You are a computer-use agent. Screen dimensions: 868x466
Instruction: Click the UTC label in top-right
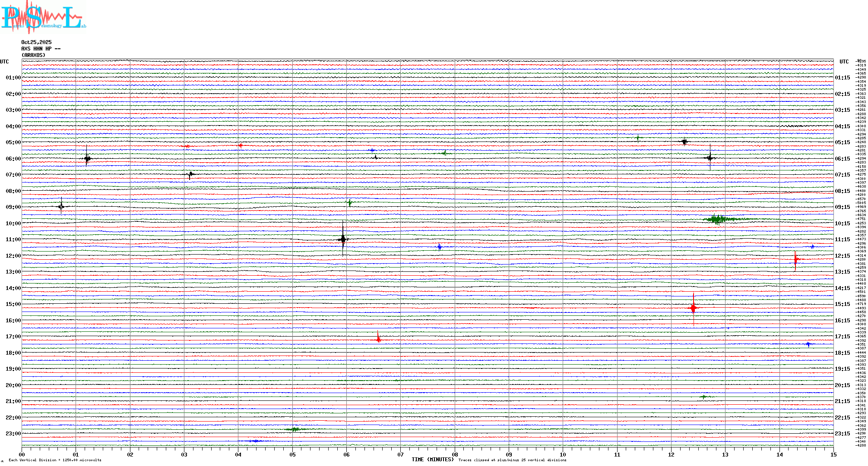(x=844, y=62)
